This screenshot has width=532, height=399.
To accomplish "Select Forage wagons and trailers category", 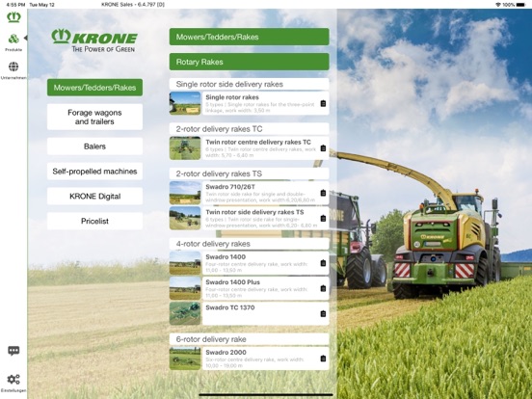I will click(x=94, y=117).
